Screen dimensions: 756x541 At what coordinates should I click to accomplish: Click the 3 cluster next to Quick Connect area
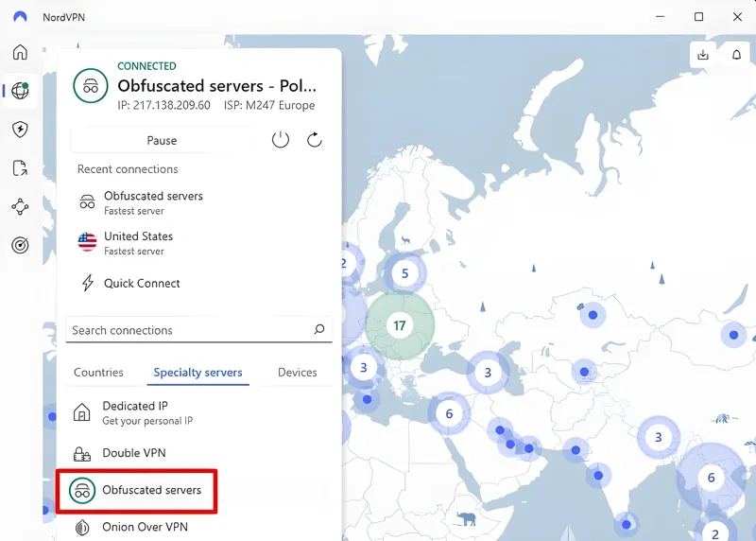tap(364, 368)
